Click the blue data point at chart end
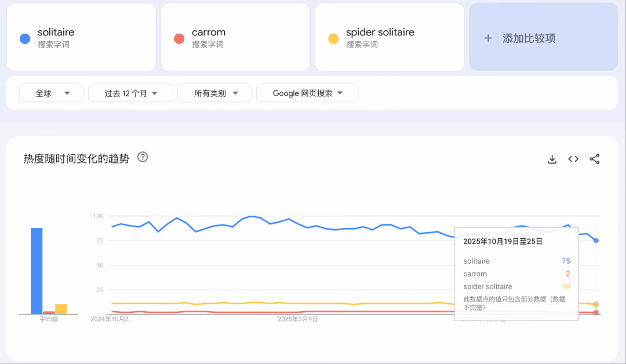626x364 pixels. click(x=596, y=241)
